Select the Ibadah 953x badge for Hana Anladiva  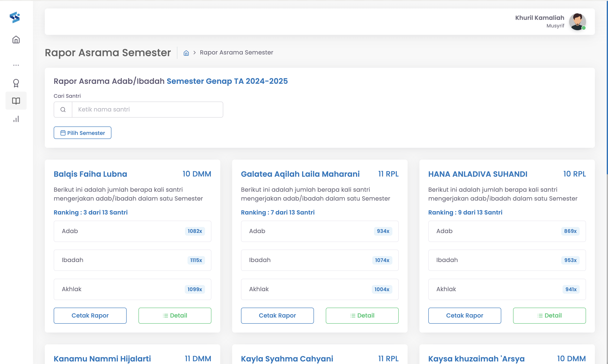pyautogui.click(x=570, y=260)
